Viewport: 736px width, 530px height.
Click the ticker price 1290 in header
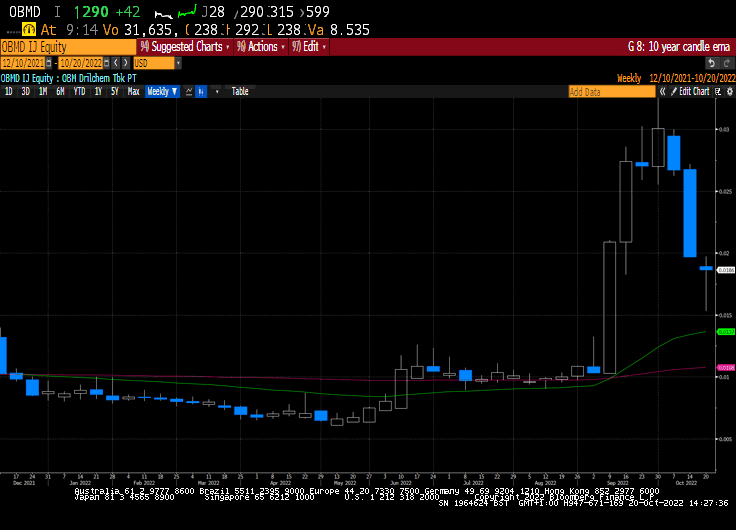(92, 12)
